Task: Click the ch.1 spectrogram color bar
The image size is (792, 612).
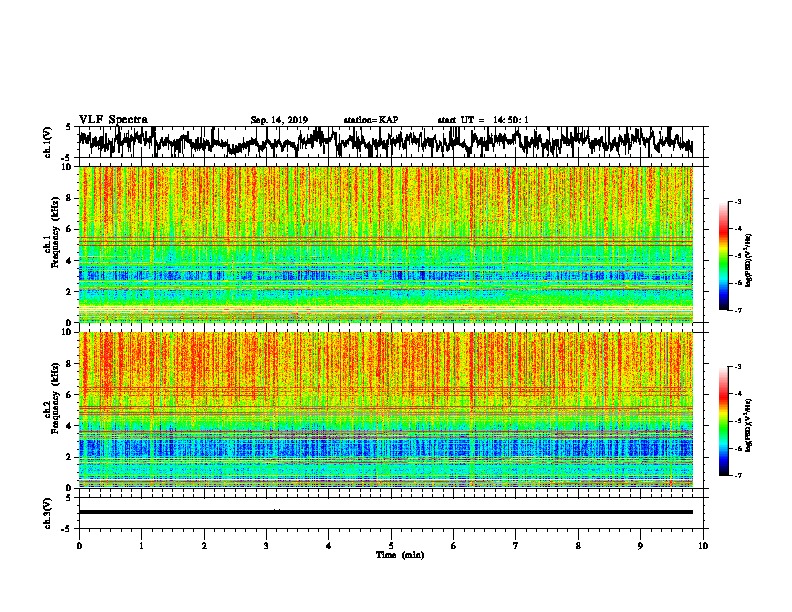Action: click(x=723, y=256)
